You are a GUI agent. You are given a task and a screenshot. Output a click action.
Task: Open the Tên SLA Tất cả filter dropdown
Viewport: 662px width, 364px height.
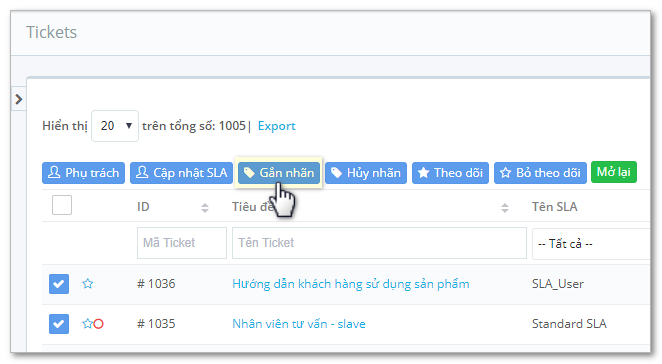591,244
